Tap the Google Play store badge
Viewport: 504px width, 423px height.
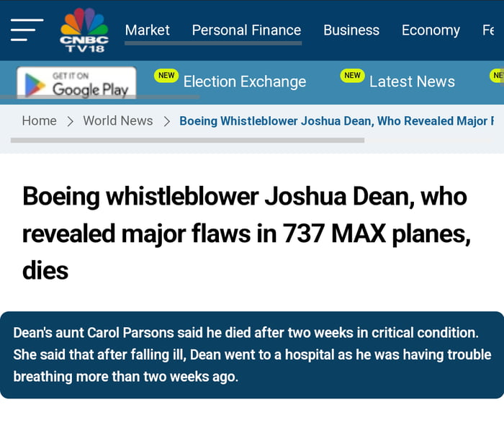[x=76, y=84]
